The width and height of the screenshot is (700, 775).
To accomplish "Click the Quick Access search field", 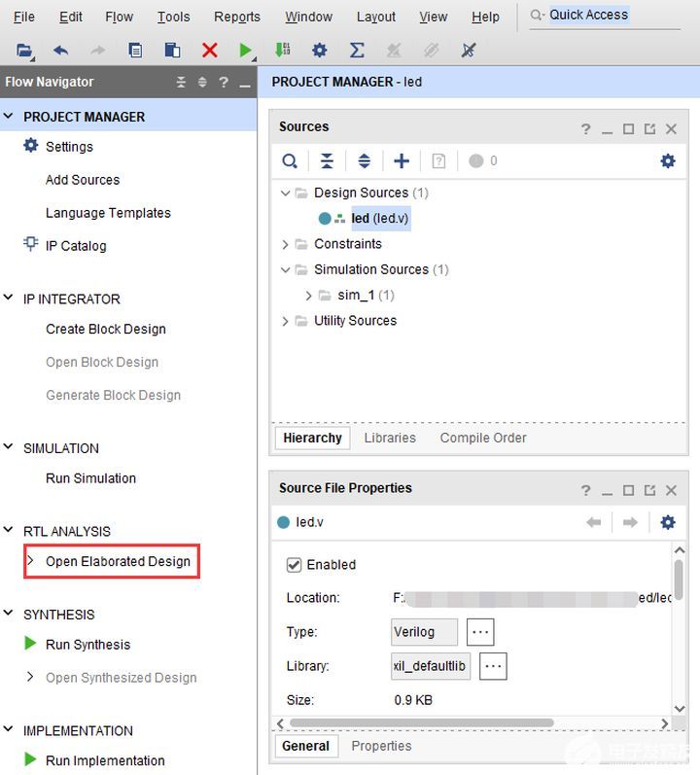I will point(605,16).
